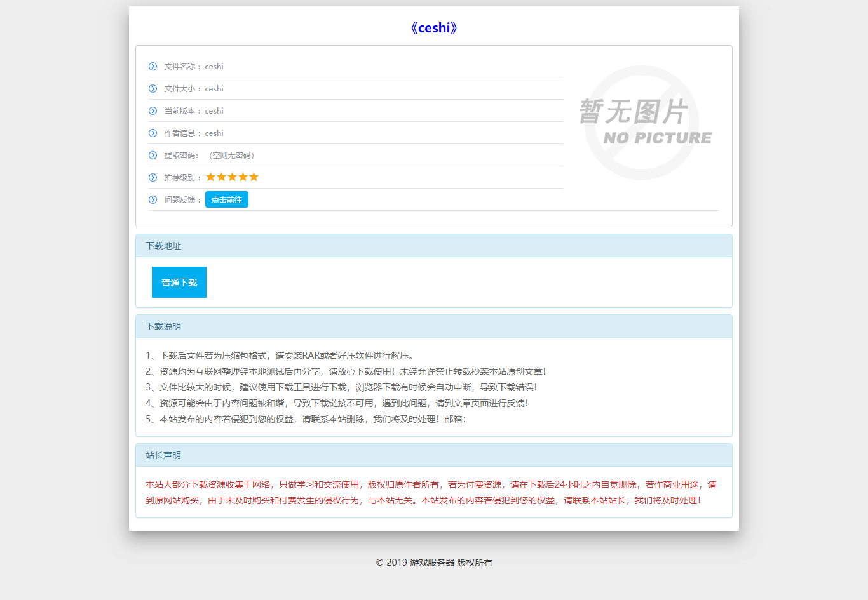Select the 下载说明 panel header
This screenshot has width=868, height=600.
pyautogui.click(x=434, y=326)
